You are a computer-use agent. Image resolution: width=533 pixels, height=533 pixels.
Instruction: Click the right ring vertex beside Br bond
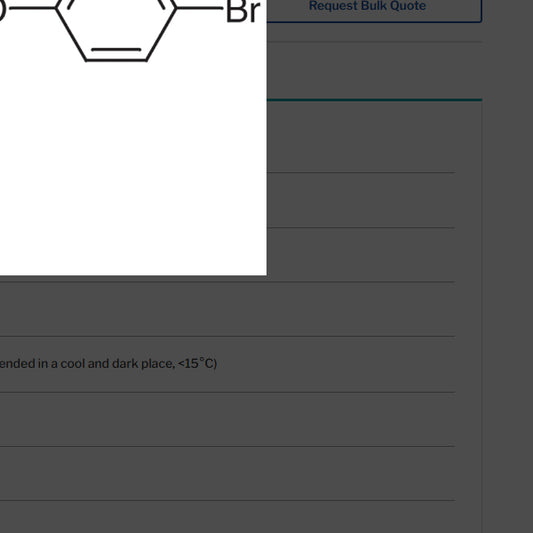pos(176,7)
